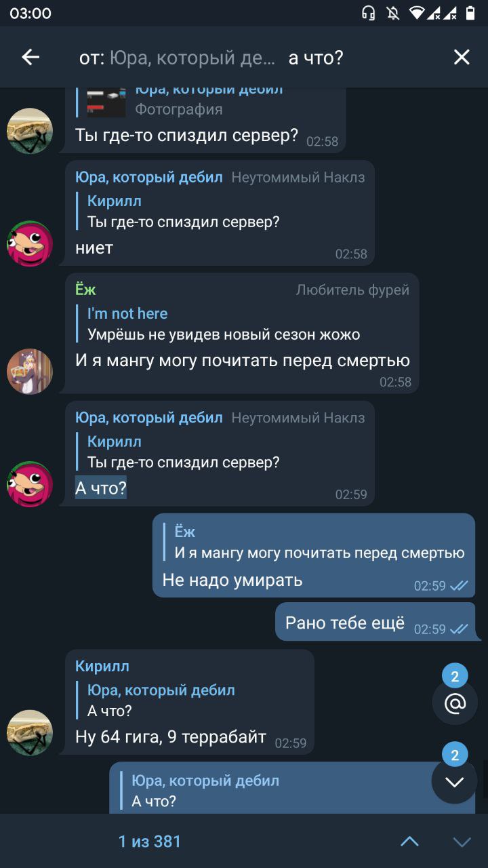Tap Knuckles avatar beside "А что?" message
The image size is (488, 868).
tap(30, 484)
